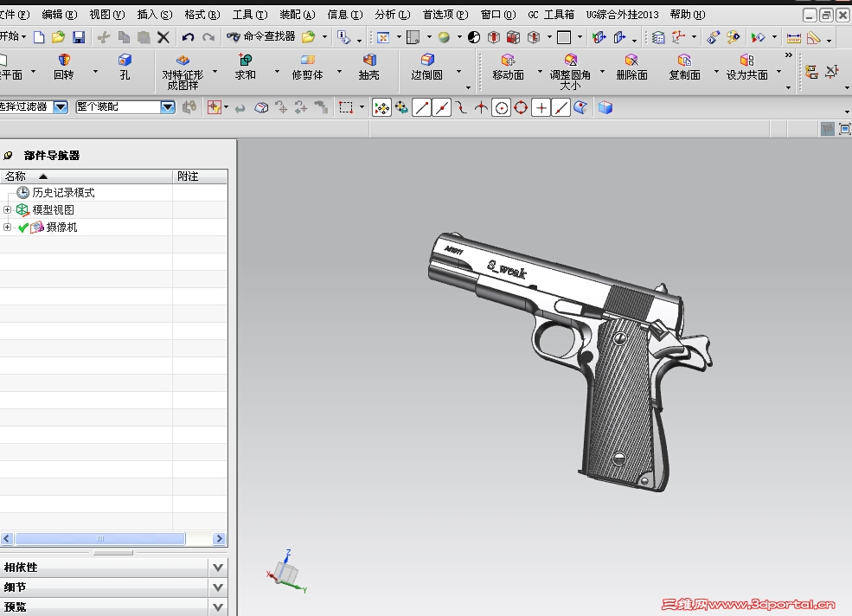The image size is (852, 616).
Task: Toggle the intersection point snap option
Action: tap(481, 107)
